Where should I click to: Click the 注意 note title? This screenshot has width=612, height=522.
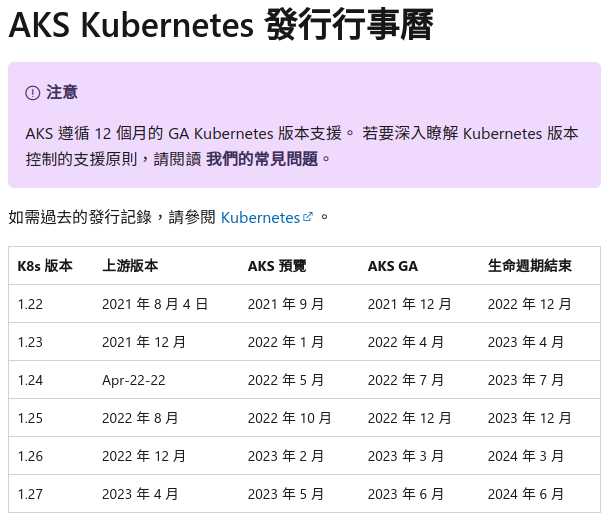[x=62, y=93]
